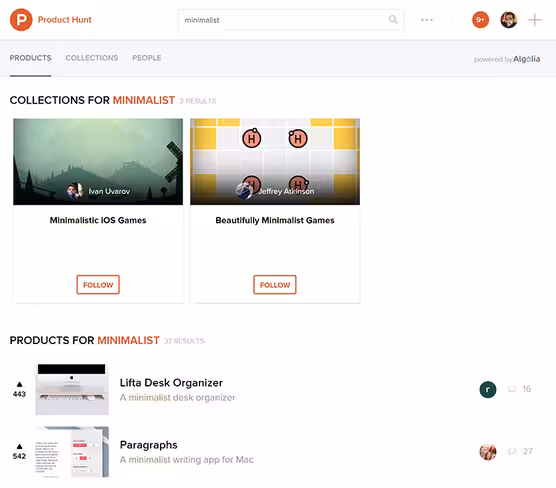Focus the search field containing minimalist
Viewport: 556px width, 488px height.
click(290, 20)
